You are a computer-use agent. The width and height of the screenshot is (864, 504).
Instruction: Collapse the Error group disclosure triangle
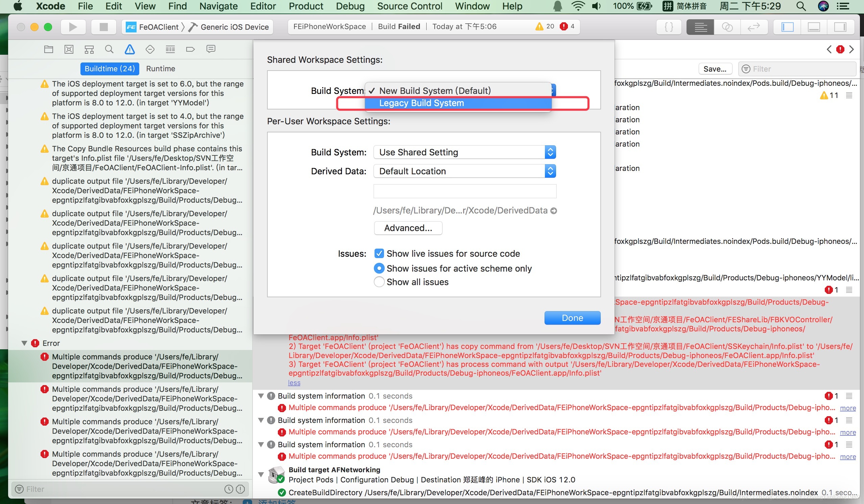pyautogui.click(x=24, y=343)
